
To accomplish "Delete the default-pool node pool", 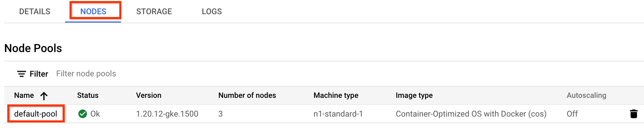I will [634, 114].
